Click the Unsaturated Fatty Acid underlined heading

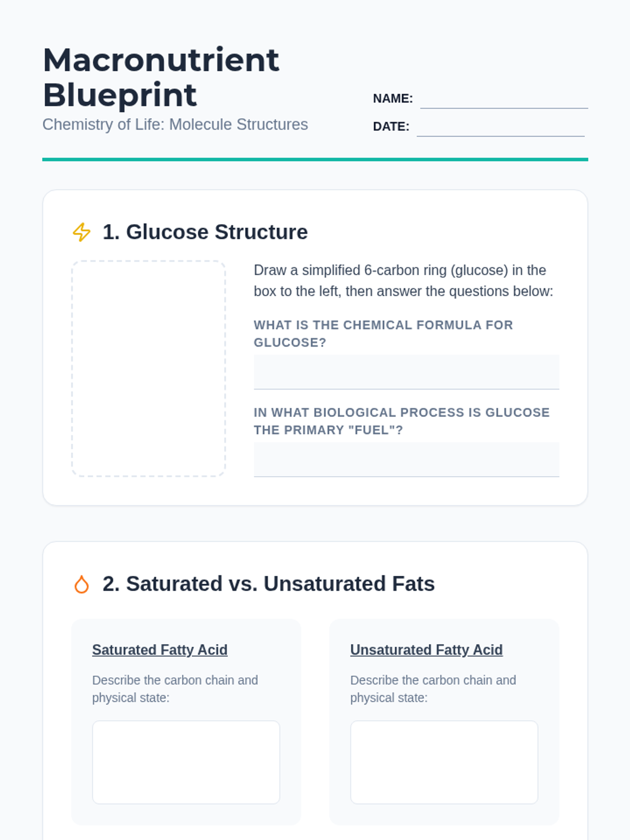coord(426,650)
